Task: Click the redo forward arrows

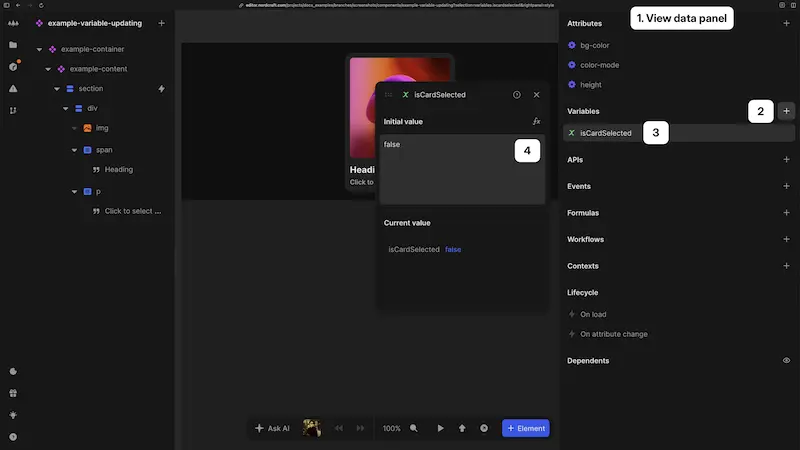Action: (x=360, y=429)
